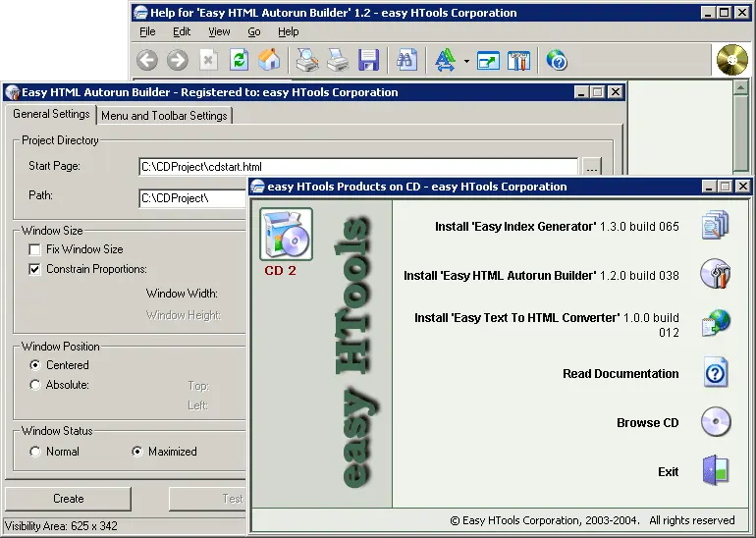The width and height of the screenshot is (756, 538).
Task: Click the Refresh icon in Help toolbar
Action: tap(240, 61)
